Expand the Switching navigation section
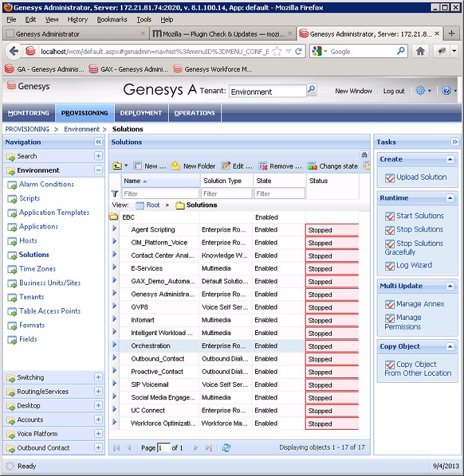The width and height of the screenshot is (464, 476). (98, 377)
